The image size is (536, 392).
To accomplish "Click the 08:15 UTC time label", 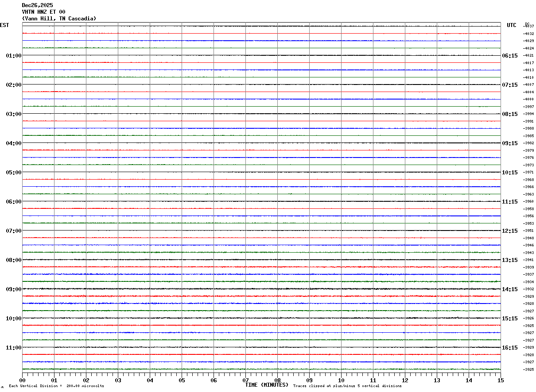I will click(x=509, y=114).
